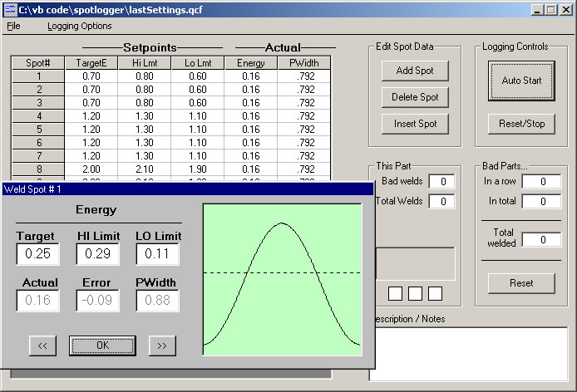
Task: Open the Logging Options menu
Action: 80,26
